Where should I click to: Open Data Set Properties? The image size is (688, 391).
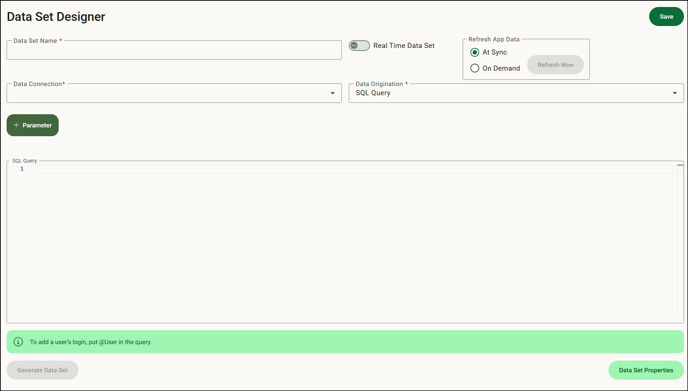[646, 370]
